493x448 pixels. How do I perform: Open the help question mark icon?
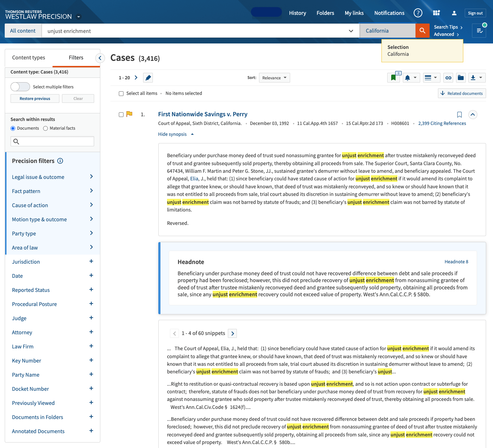(418, 13)
